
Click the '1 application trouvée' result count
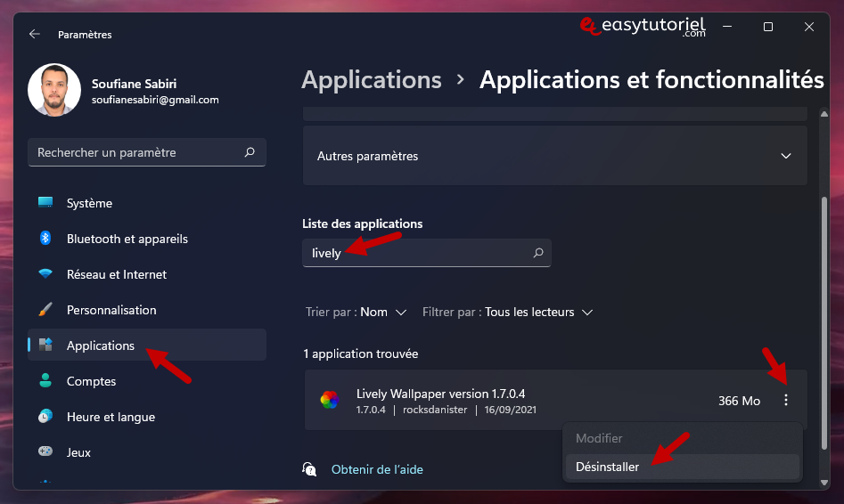[x=361, y=354]
